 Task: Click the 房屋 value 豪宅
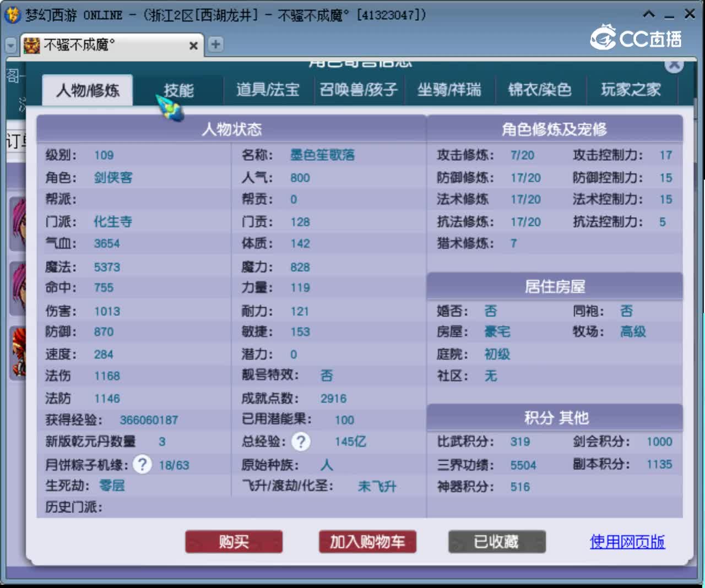coord(497,332)
